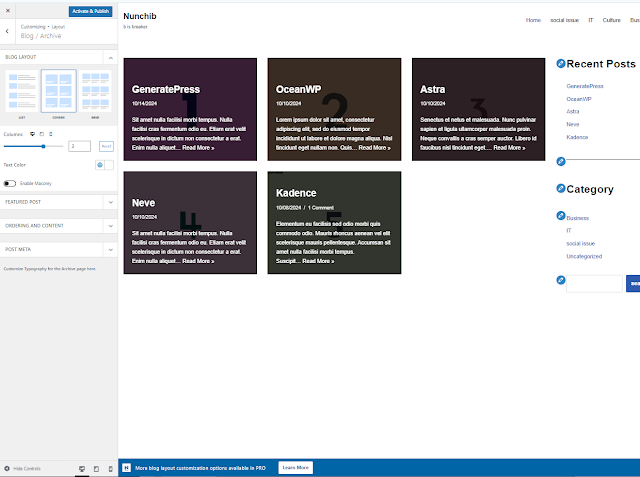Image resolution: width=640 pixels, height=477 pixels.
Task: Switch Columns setting to tablet device icon
Action: pos(42,134)
